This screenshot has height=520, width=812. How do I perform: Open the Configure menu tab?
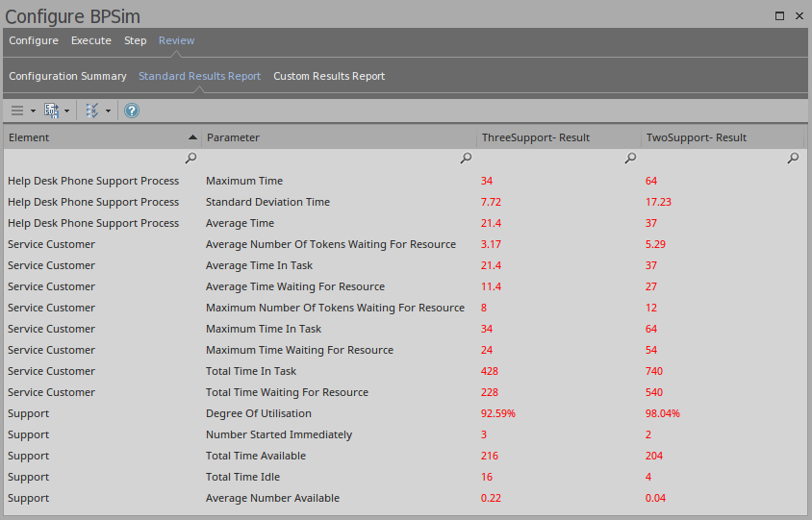pyautogui.click(x=34, y=40)
